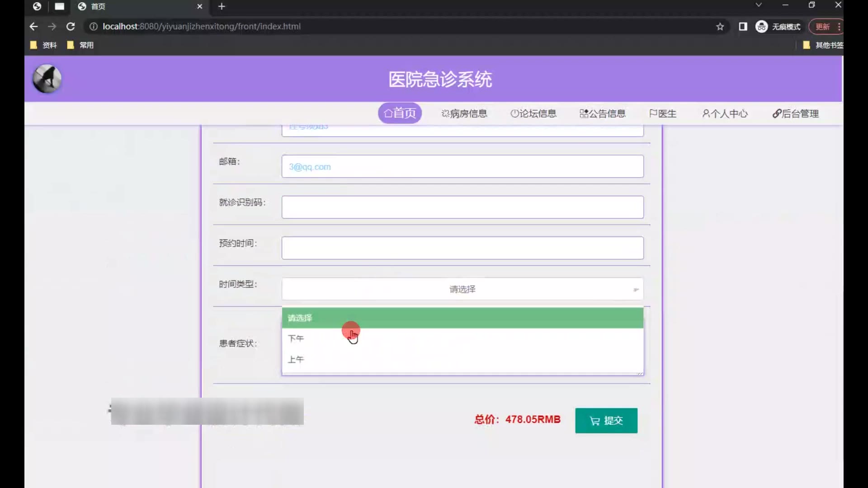Screen dimensions: 868x488
Task: Open the 论坛信息 menu item
Action: coord(533,114)
